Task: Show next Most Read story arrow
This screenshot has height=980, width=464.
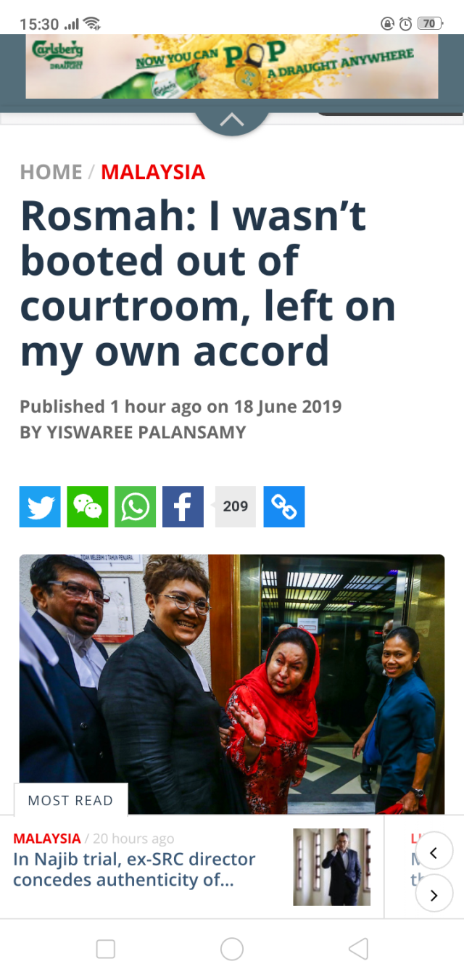Action: pos(434,895)
